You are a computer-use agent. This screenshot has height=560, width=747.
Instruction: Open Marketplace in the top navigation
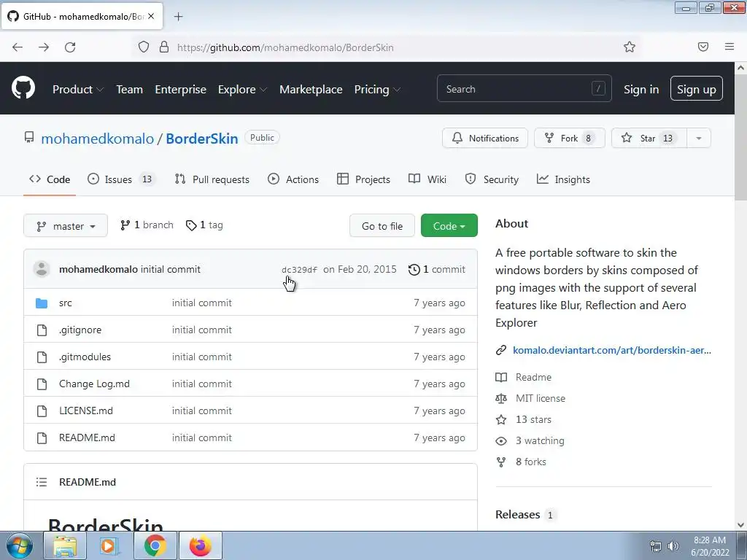point(311,90)
